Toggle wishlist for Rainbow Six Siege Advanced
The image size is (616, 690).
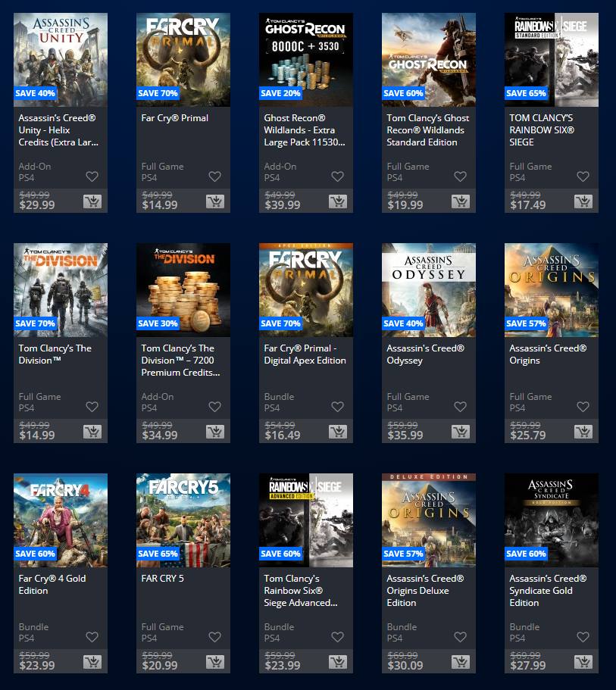338,637
